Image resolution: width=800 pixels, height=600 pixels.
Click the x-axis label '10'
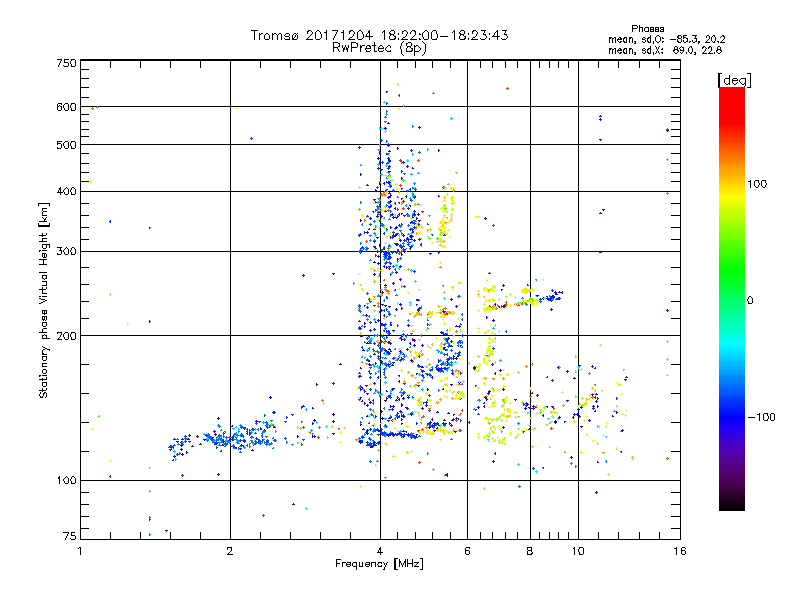click(578, 551)
